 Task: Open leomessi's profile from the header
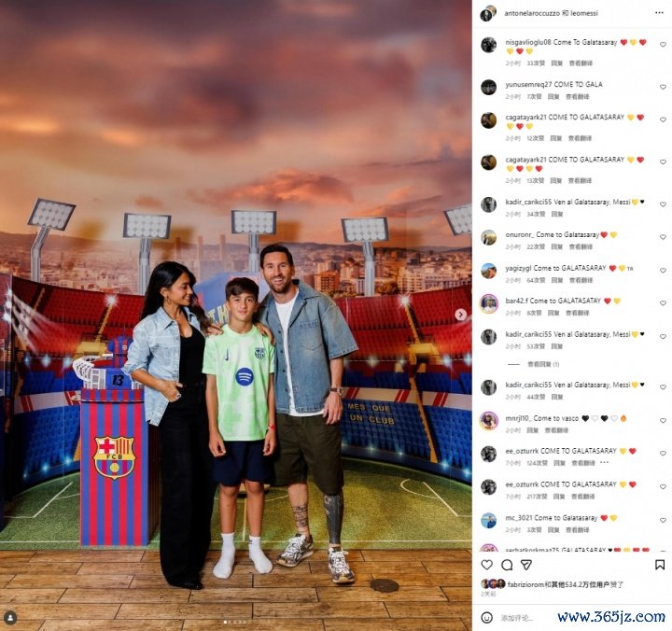(584, 13)
